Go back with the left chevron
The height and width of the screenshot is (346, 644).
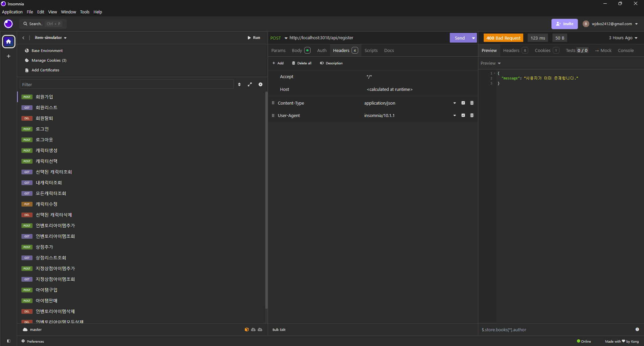tap(23, 38)
